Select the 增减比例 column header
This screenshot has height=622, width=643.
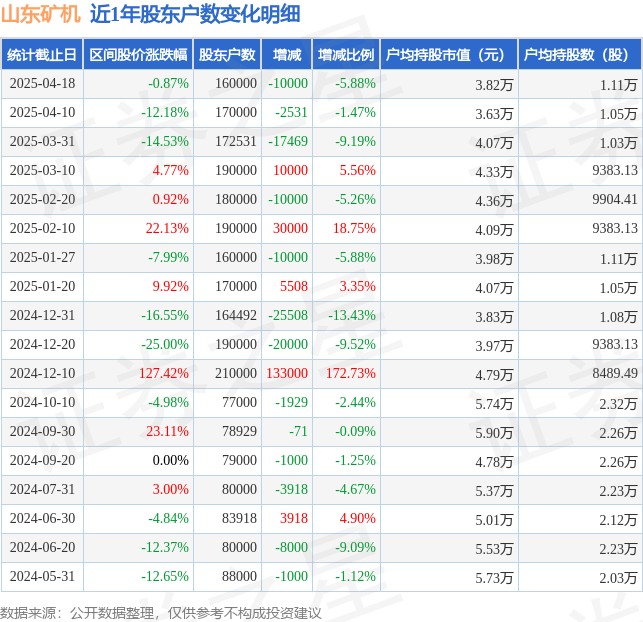point(347,55)
